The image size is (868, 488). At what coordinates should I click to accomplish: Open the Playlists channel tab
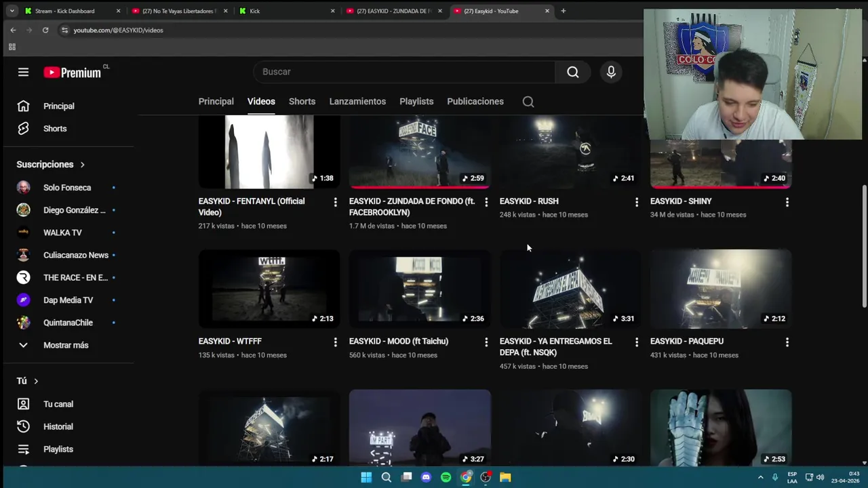point(416,102)
